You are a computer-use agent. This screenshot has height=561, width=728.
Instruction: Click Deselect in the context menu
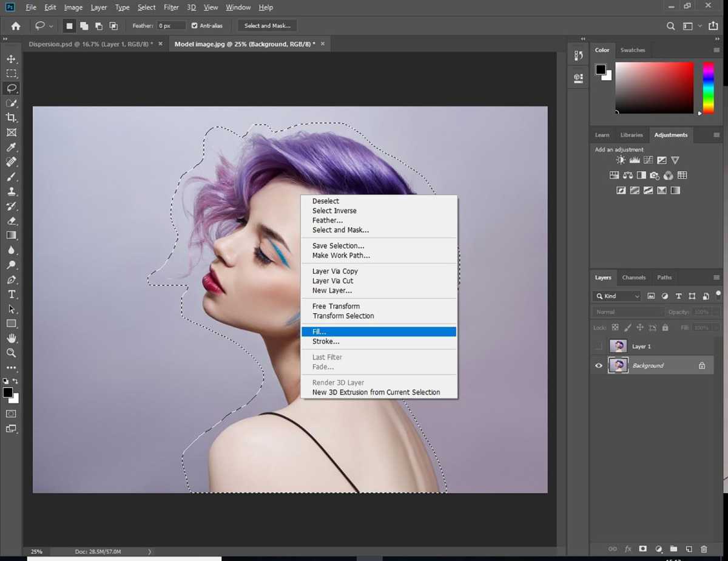point(326,201)
